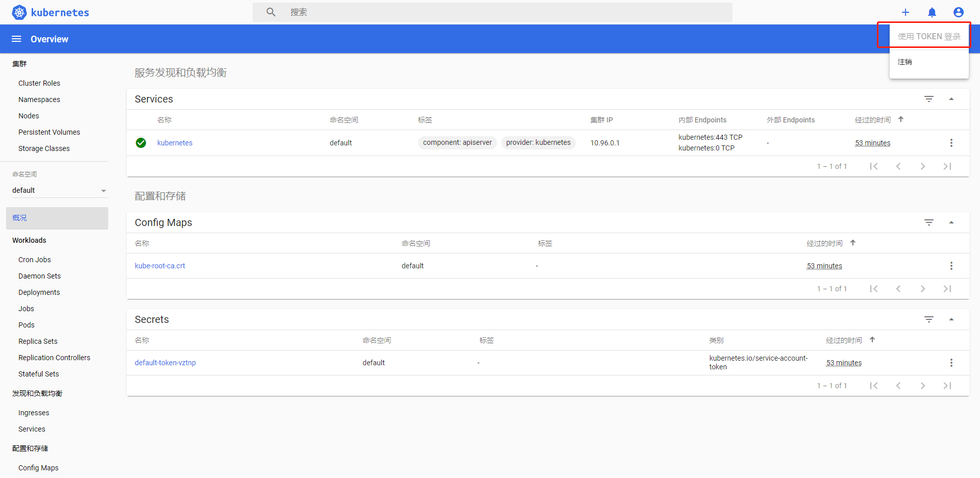Open Config Maps in sidebar

[x=38, y=468]
